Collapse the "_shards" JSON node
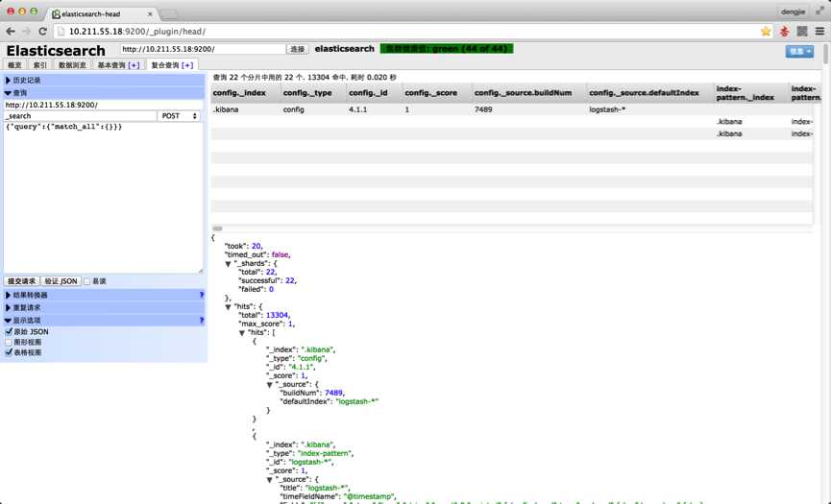 coord(228,264)
